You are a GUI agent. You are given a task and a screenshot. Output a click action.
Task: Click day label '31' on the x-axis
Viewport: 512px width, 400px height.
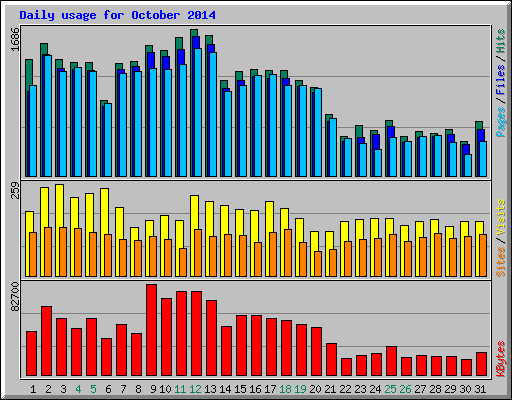[x=480, y=389]
